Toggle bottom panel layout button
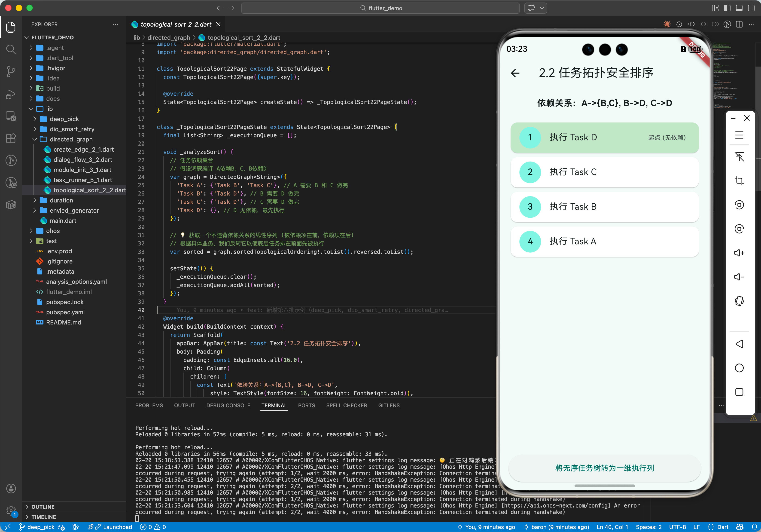 coord(739,8)
